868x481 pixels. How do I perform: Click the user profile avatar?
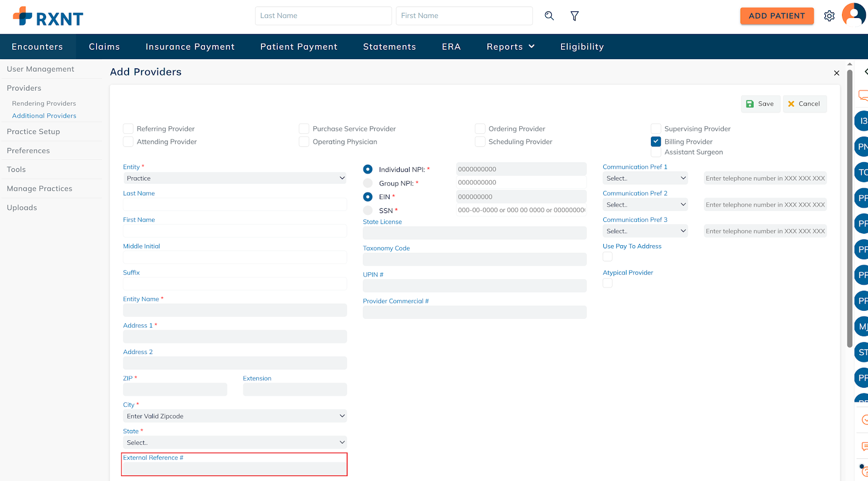click(x=853, y=15)
